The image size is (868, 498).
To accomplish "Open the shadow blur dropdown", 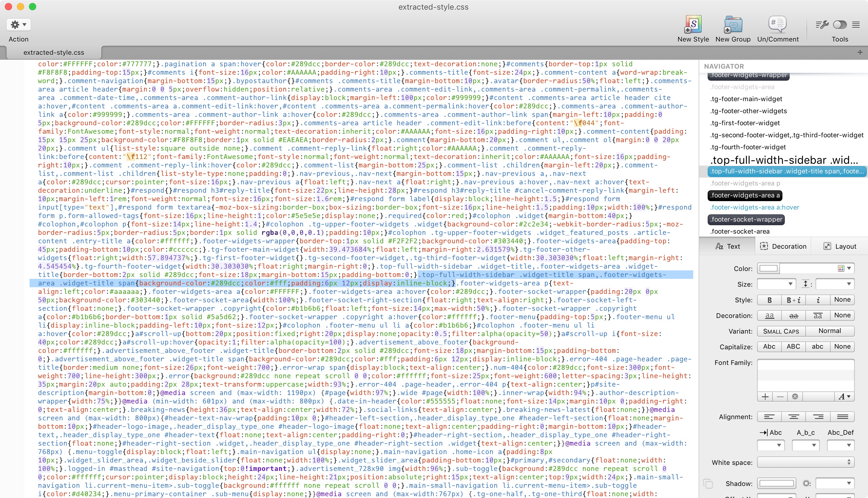I will [x=835, y=483].
